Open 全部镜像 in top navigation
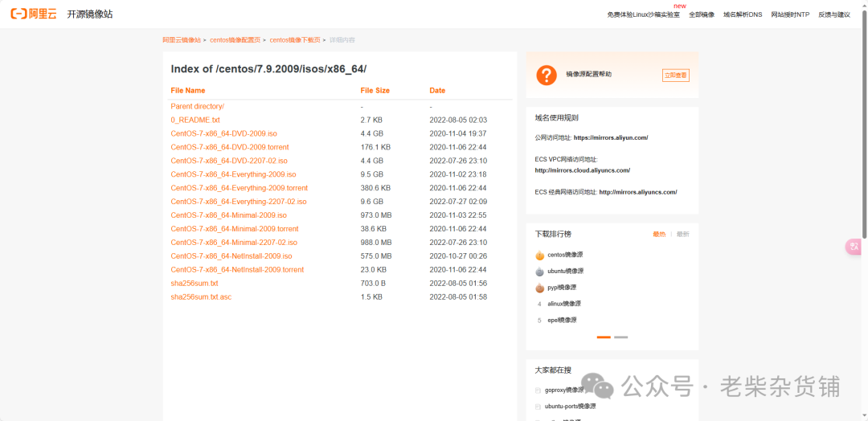The height and width of the screenshot is (421, 868). tap(702, 15)
